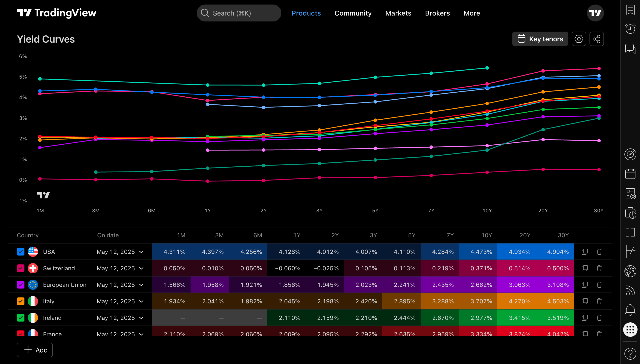Duplicate the European Union row
This screenshot has width=640, height=364.
point(585,285)
